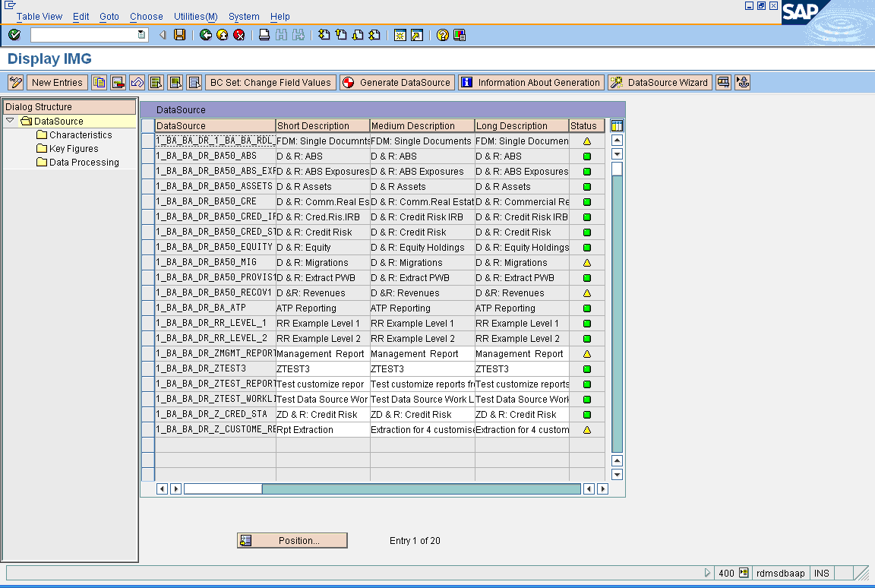Click the anchor icon in application toolbar
The image size is (875, 588).
(743, 83)
